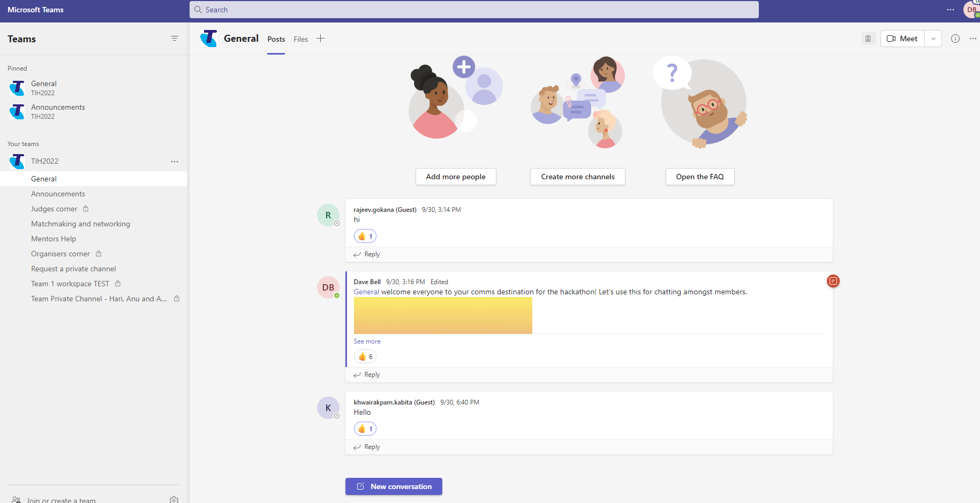980x503 pixels.
Task: Click Open the FAQ button
Action: 700,177
